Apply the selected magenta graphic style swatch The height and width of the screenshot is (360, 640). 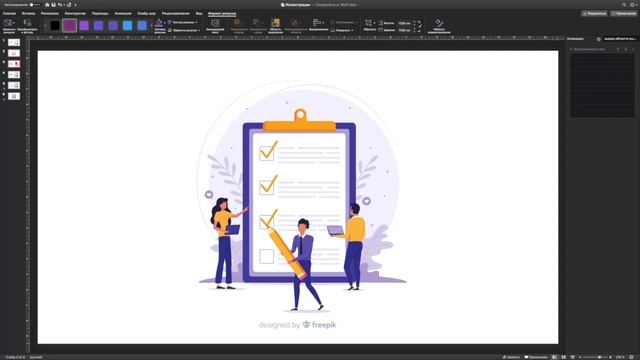(x=69, y=25)
